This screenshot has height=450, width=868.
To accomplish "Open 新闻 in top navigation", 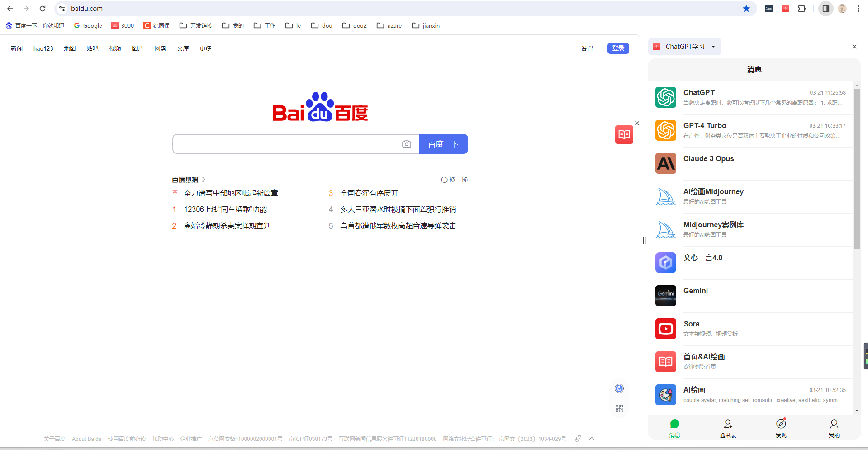I will click(17, 48).
